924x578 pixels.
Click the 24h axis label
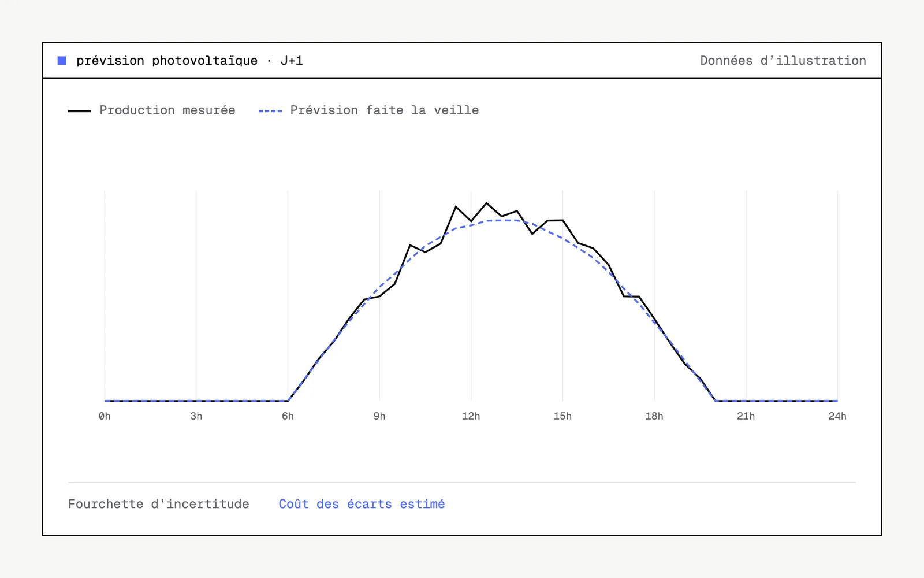coord(837,416)
